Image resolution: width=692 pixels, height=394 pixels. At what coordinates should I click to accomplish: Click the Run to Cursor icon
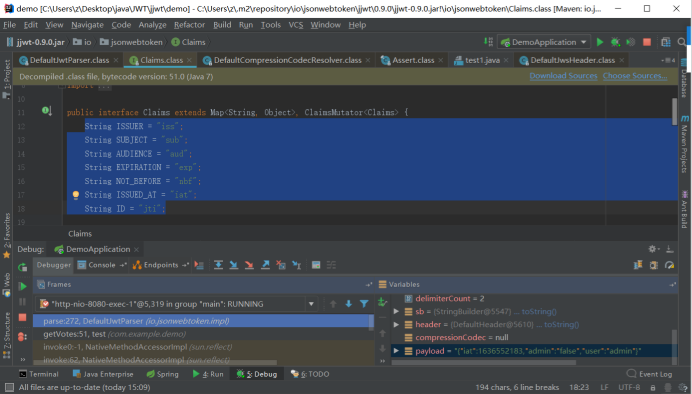297,265
